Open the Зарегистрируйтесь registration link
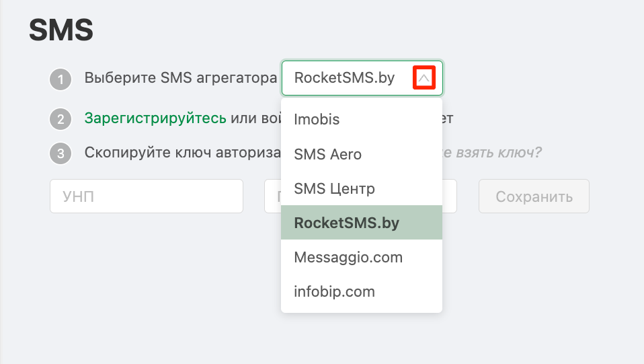The width and height of the screenshot is (644, 364). [155, 118]
